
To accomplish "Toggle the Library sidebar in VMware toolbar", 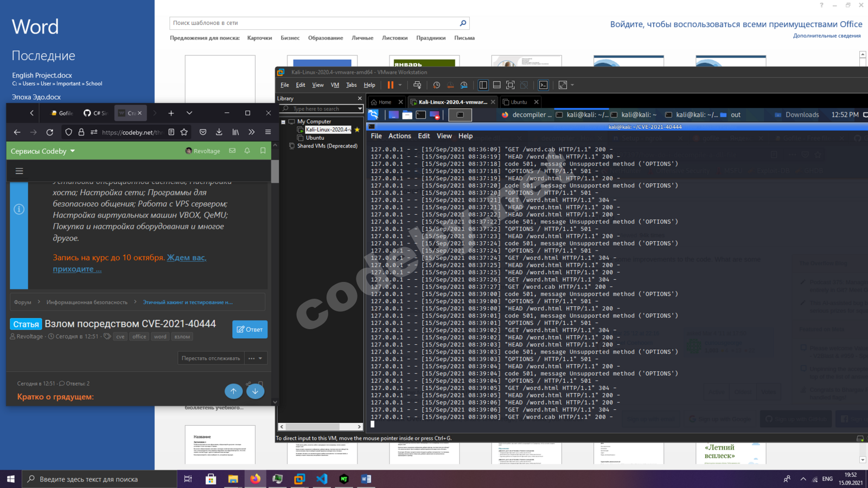I will tap(483, 85).
